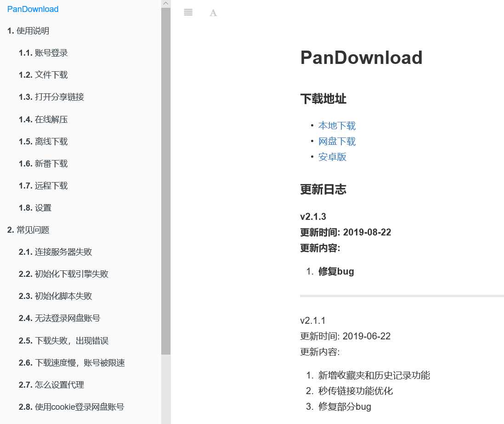Open section 1.6. 新番下载

[x=43, y=164]
